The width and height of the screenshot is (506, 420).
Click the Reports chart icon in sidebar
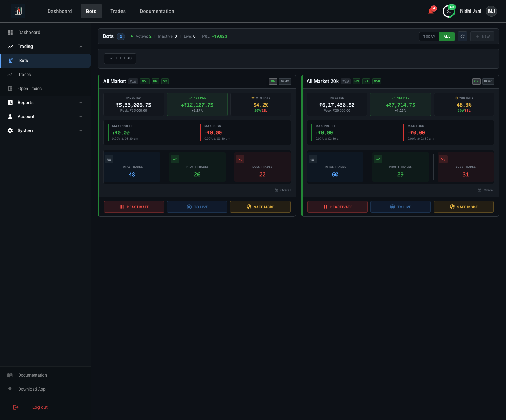(x=10, y=103)
